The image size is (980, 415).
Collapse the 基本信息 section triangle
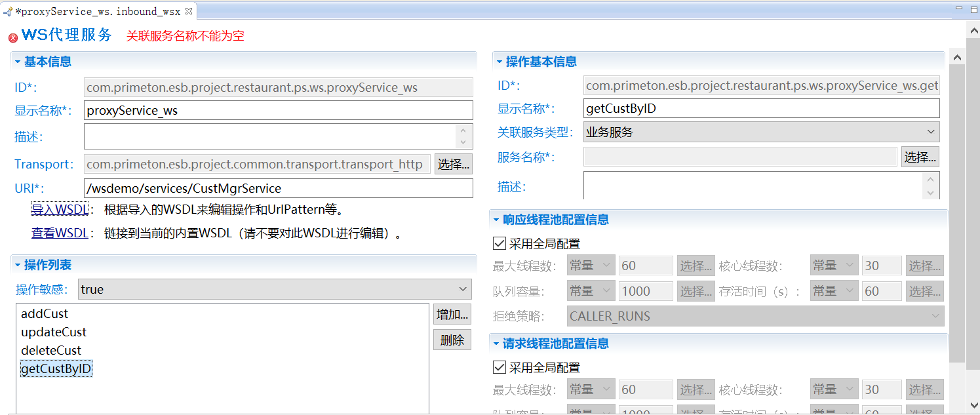[18, 62]
